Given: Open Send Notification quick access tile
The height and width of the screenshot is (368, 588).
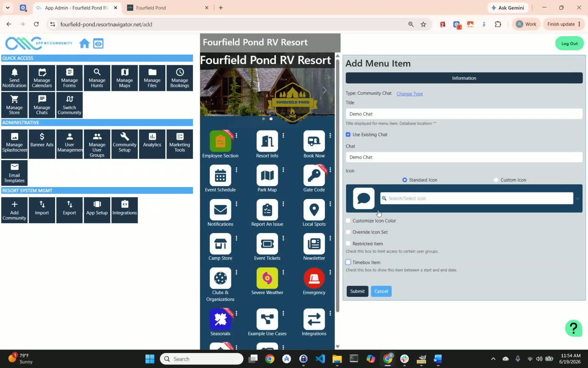Looking at the screenshot, I should [x=14, y=78].
